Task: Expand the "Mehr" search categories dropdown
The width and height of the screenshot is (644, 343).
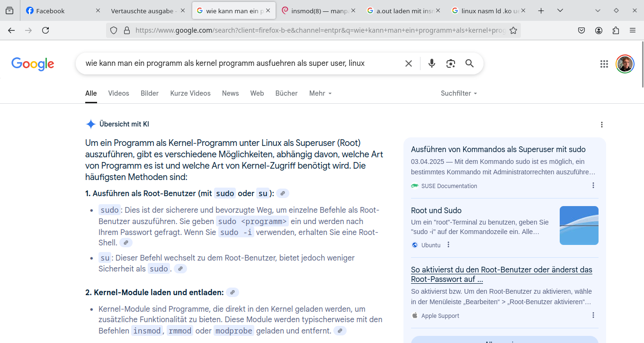Action: pos(320,93)
